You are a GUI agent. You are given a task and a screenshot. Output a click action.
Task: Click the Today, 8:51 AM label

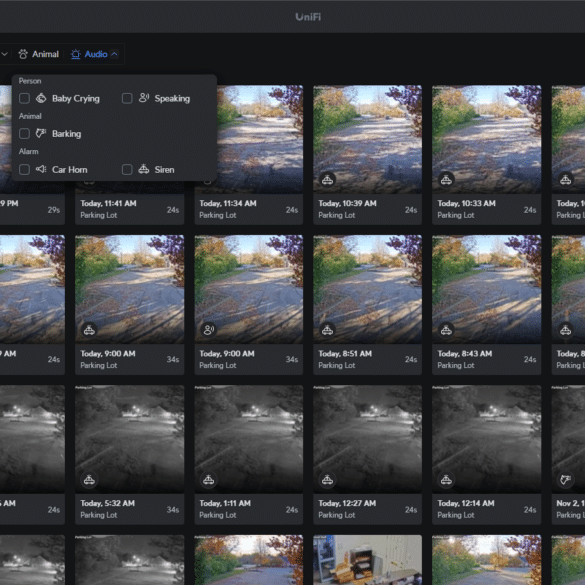[345, 353]
